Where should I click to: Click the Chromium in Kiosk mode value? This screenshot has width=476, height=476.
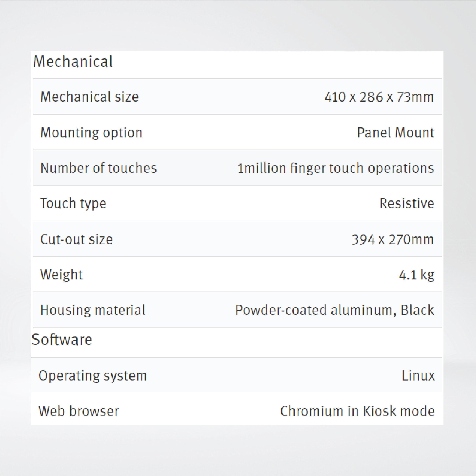[x=357, y=411]
